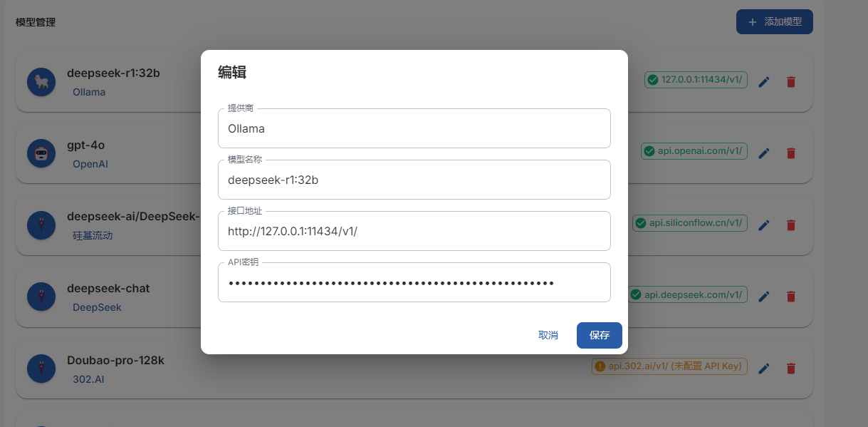The width and height of the screenshot is (868, 427).
Task: Click the DeepSeek provider tag
Action: pyautogui.click(x=97, y=307)
